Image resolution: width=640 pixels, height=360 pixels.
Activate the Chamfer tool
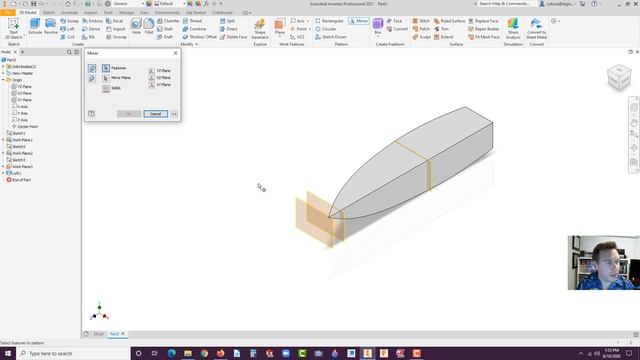(168, 21)
